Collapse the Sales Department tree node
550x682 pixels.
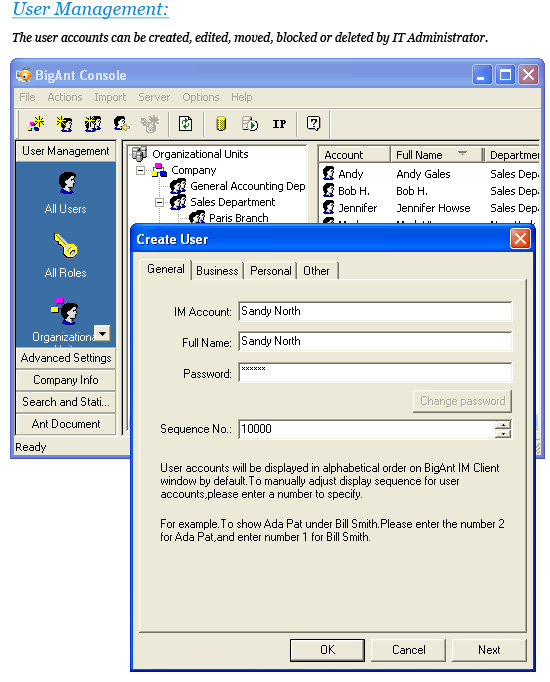click(160, 202)
